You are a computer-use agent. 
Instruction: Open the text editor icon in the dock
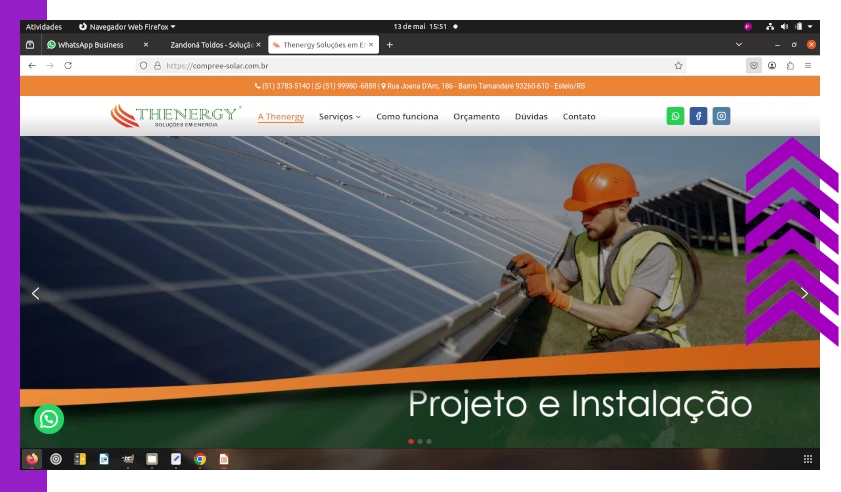coord(176,459)
